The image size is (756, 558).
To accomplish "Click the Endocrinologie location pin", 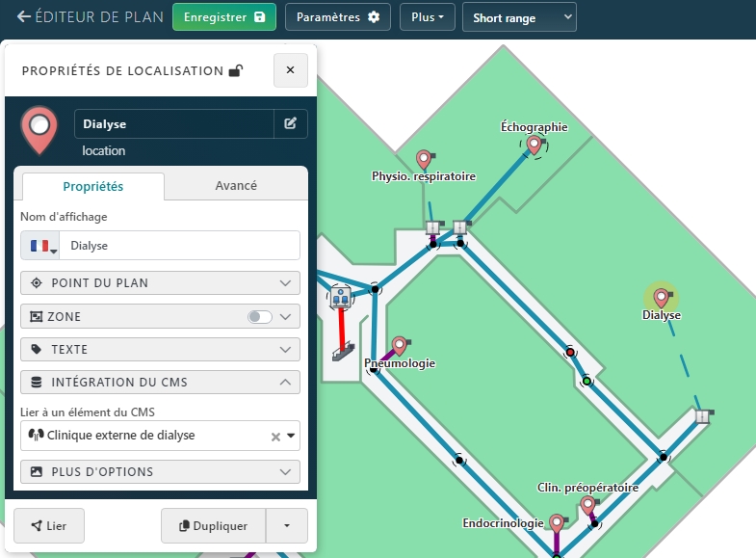I will pyautogui.click(x=556, y=524).
